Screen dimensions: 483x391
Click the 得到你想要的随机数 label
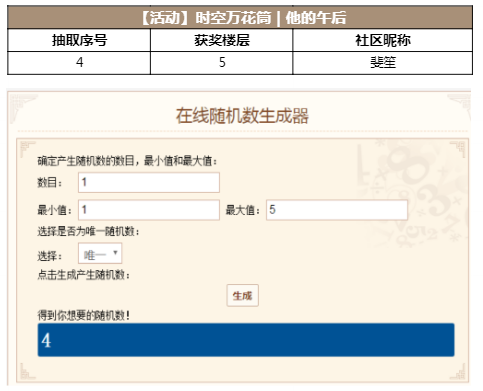click(83, 315)
